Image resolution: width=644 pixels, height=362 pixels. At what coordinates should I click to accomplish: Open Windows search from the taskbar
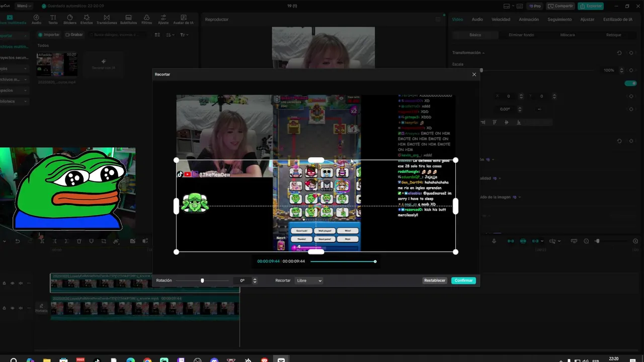[14, 360]
